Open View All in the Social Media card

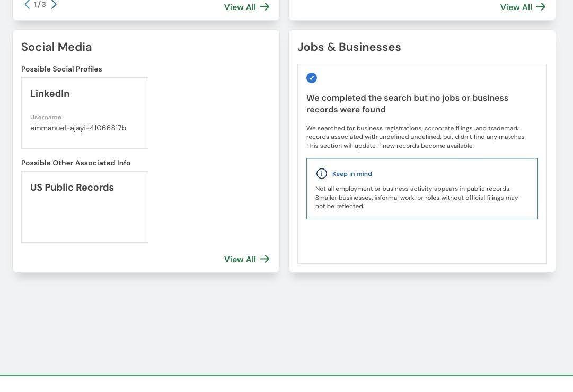[x=246, y=259]
